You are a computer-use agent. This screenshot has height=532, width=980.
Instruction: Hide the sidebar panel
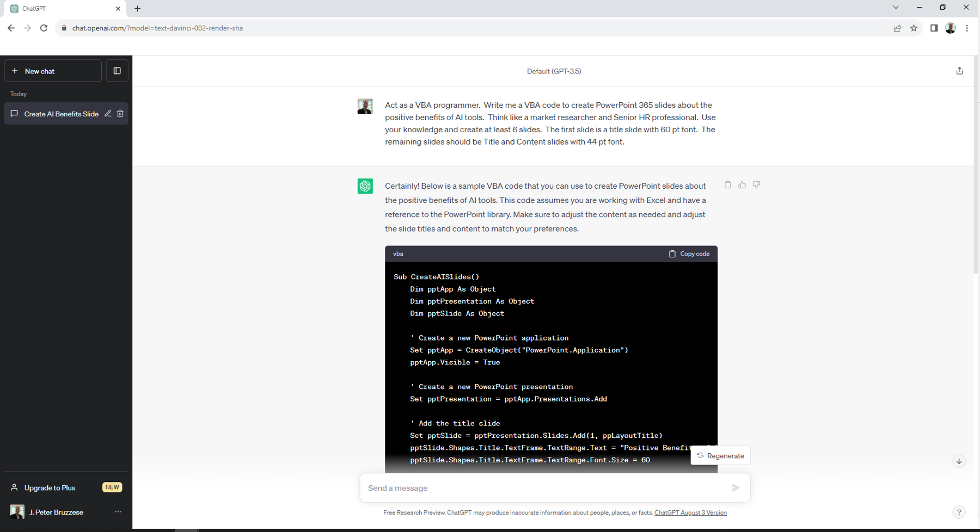point(117,71)
